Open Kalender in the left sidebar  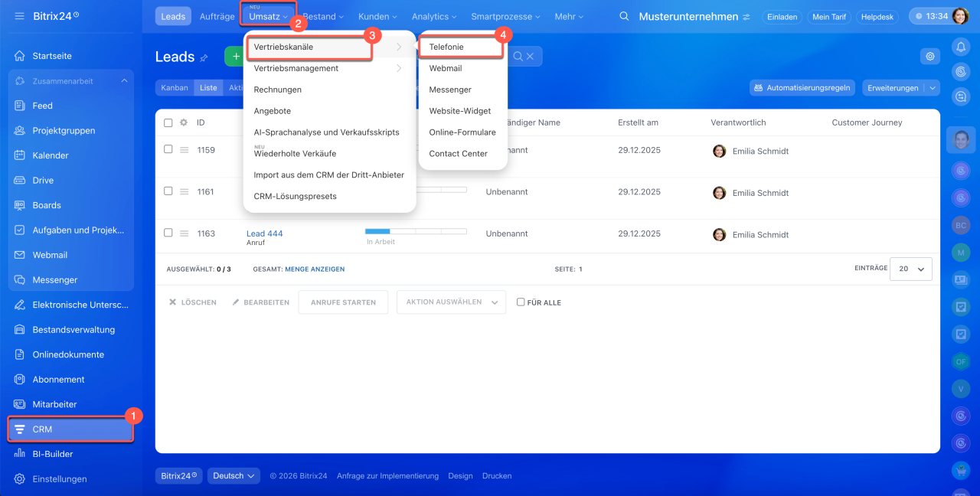coord(51,155)
